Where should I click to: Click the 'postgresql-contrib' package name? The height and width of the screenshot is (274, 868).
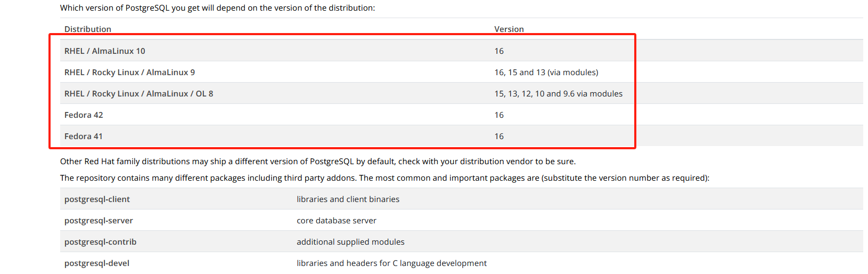pyautogui.click(x=101, y=242)
